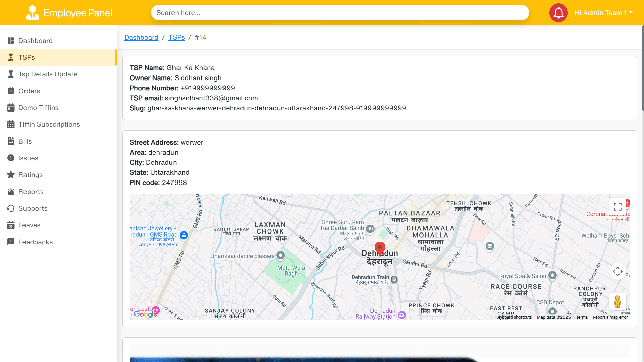
Task: Click the Street View pegman icon
Action: (x=617, y=301)
